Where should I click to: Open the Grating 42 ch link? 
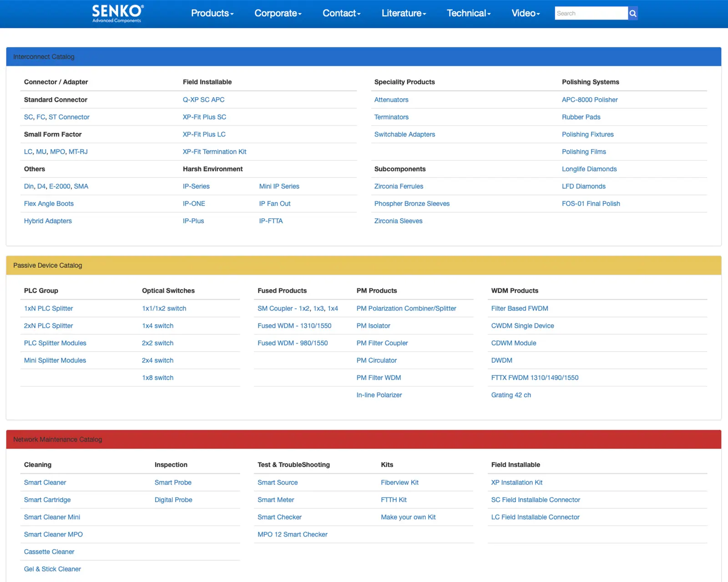click(511, 395)
